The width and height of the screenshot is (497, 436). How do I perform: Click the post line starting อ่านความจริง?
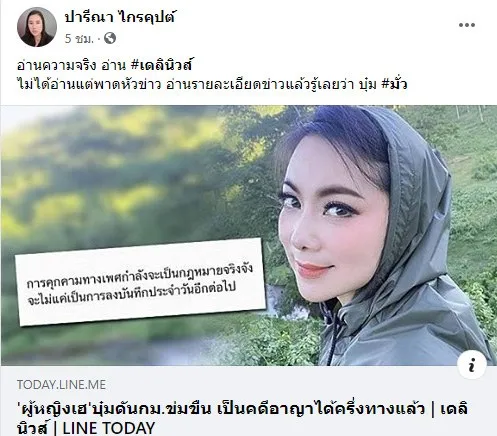(x=105, y=65)
